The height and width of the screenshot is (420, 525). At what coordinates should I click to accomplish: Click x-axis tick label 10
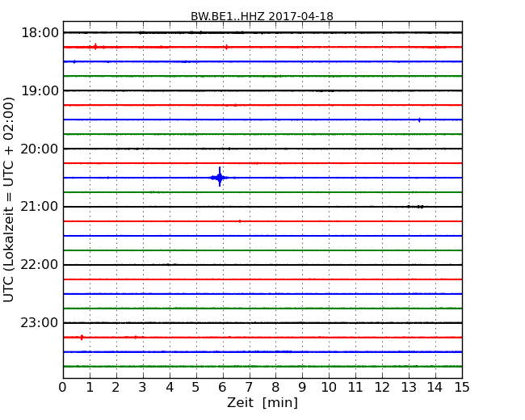[329, 388]
